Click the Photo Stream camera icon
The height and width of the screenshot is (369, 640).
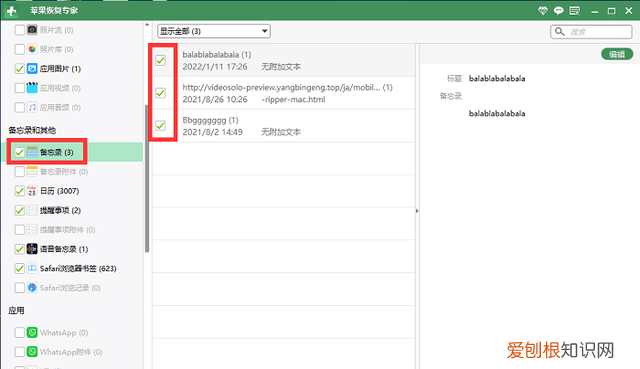tap(32, 30)
